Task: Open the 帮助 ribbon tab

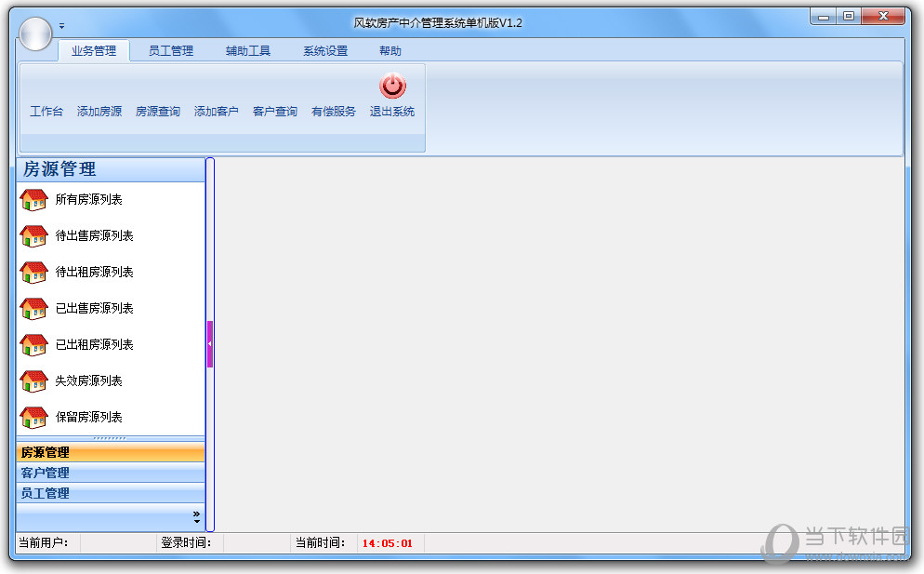Action: coord(390,51)
